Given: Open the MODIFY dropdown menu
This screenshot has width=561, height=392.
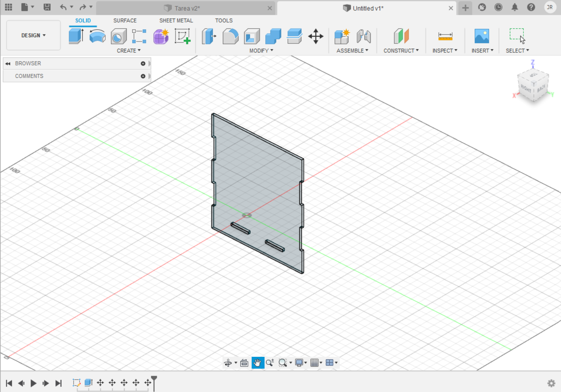Looking at the screenshot, I should [x=261, y=51].
